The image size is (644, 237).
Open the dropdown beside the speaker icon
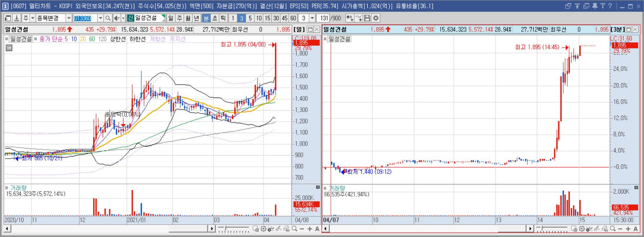point(123,18)
